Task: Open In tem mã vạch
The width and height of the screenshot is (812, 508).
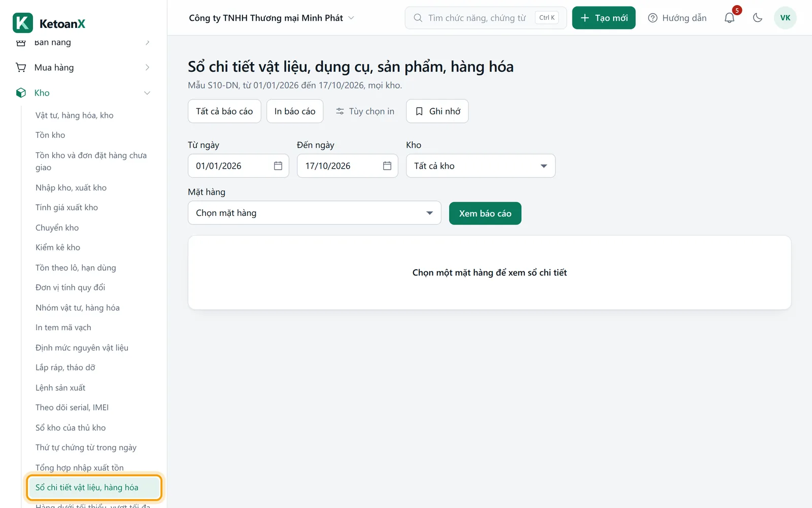Action: tap(63, 328)
